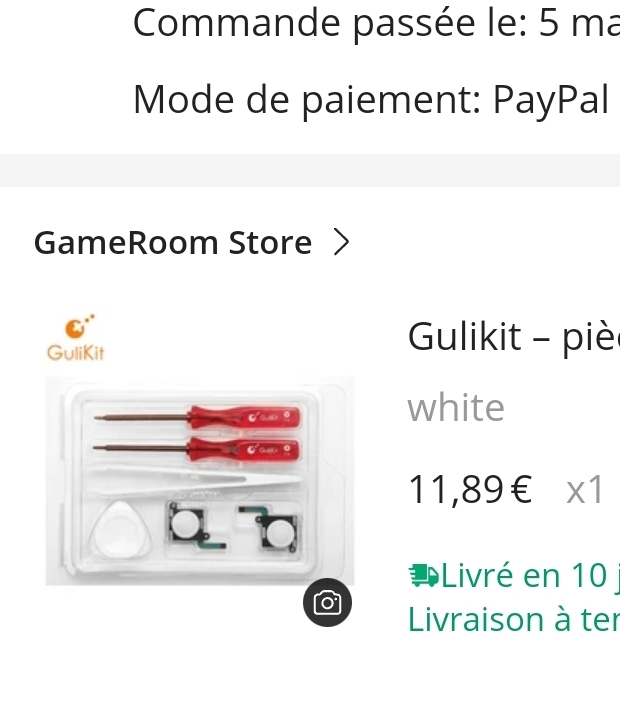Screen dimensions: 620x707
Task: Click the x1 quantity indicator
Action: point(584,490)
